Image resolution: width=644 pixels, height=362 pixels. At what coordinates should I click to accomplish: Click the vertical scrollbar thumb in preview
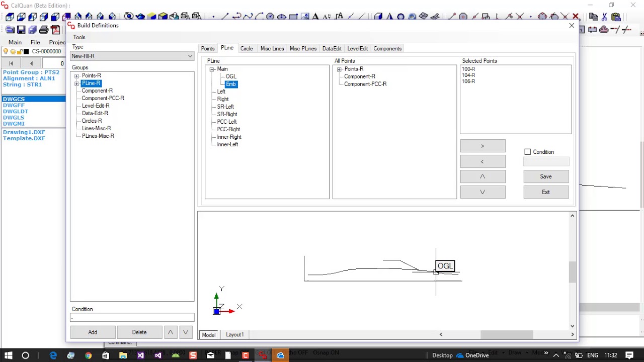coord(572,273)
